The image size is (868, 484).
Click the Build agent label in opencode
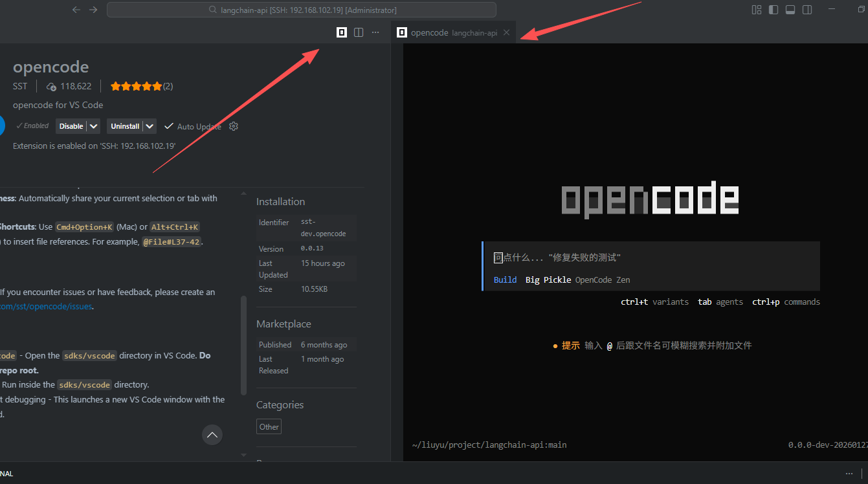pos(505,280)
